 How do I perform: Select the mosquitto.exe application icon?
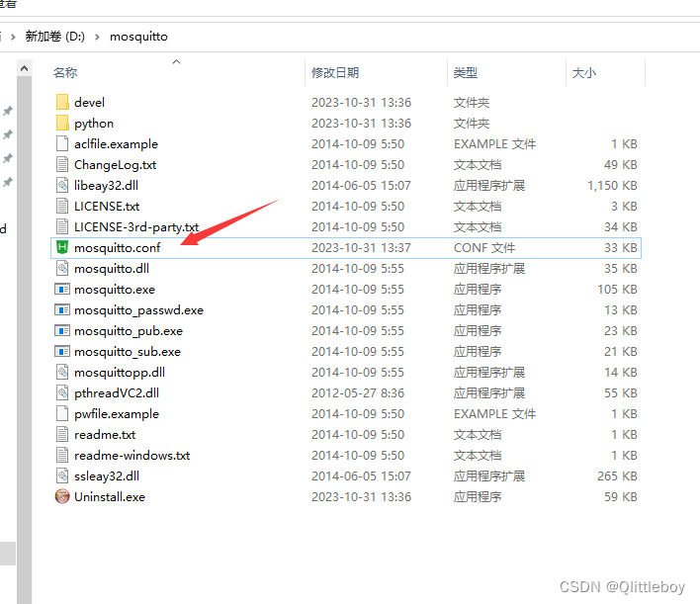pyautogui.click(x=62, y=290)
